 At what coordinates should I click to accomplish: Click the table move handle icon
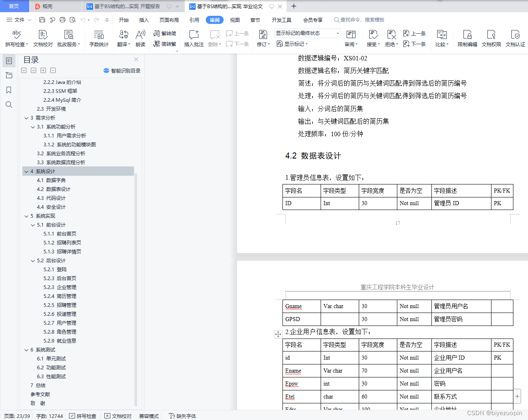point(278,334)
